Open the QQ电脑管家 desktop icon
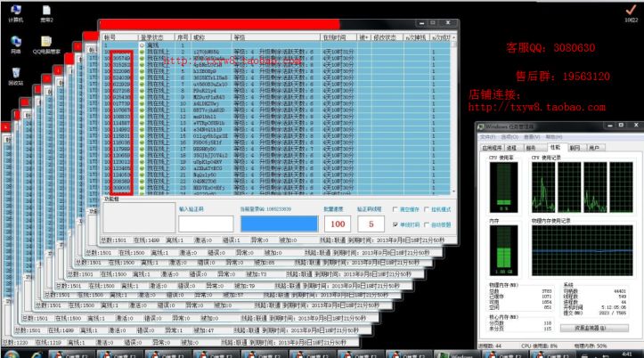Image resolution: width=644 pixels, height=358 pixels. coord(45,42)
